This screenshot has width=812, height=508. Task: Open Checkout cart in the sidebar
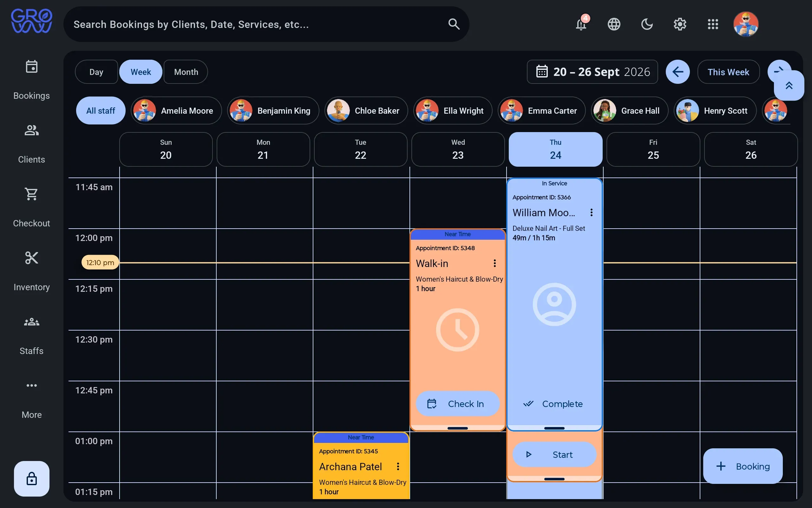tap(31, 208)
